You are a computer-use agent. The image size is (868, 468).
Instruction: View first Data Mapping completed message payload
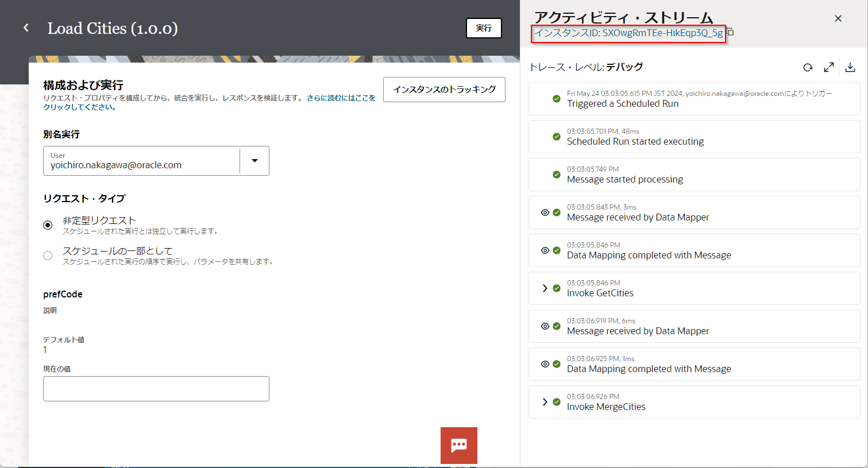click(x=545, y=250)
